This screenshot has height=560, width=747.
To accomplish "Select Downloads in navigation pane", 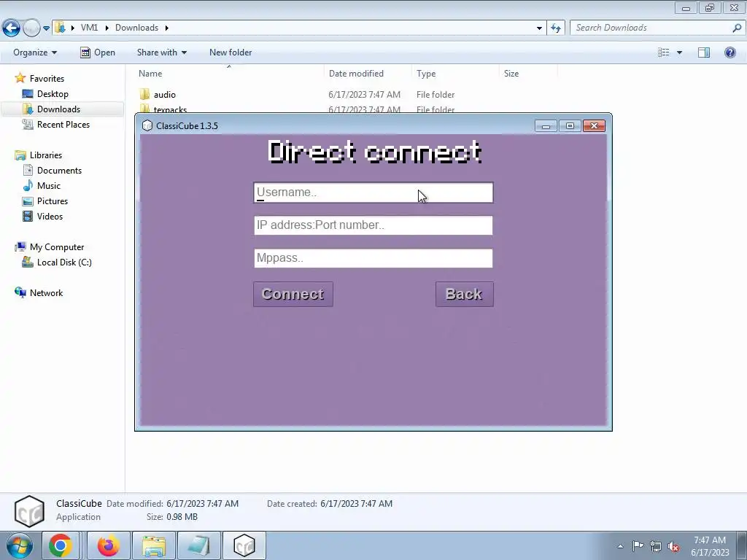I will tap(58, 109).
